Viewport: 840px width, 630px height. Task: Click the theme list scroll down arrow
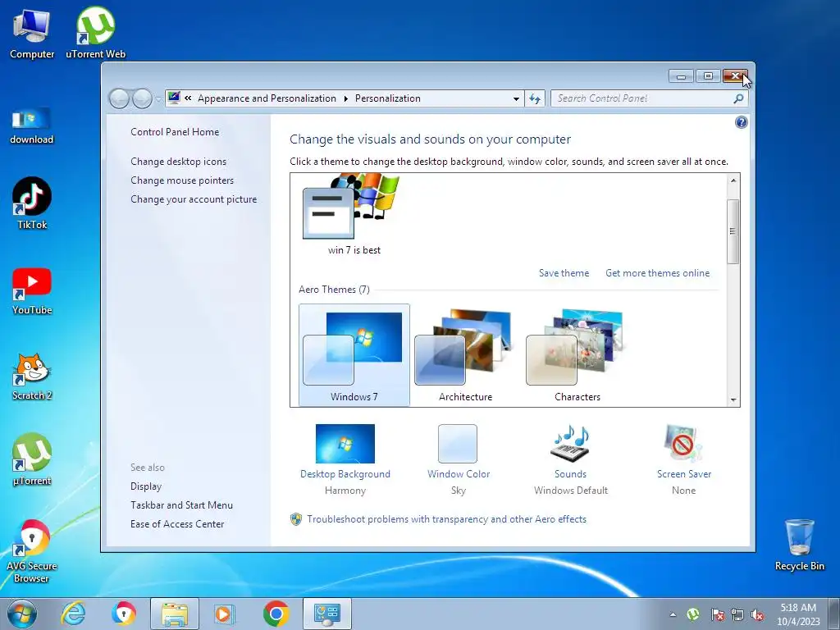coord(733,400)
